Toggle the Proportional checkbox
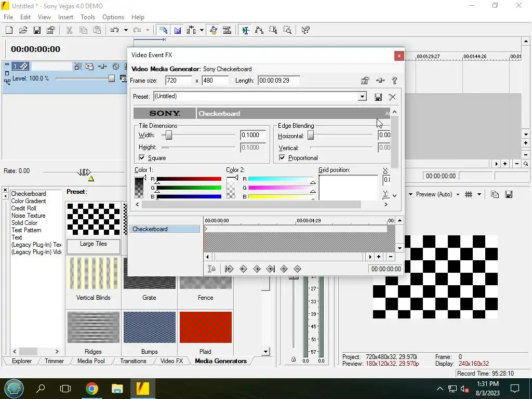This screenshot has height=399, width=532. tap(282, 158)
